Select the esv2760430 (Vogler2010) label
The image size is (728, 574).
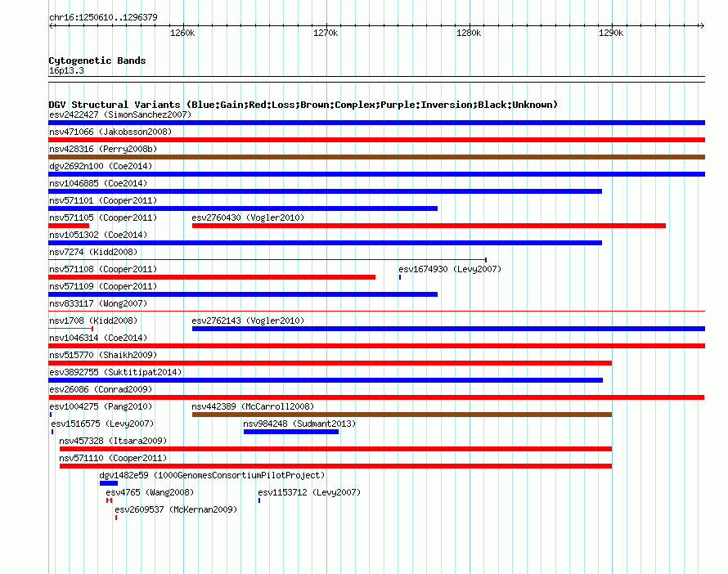click(x=248, y=217)
